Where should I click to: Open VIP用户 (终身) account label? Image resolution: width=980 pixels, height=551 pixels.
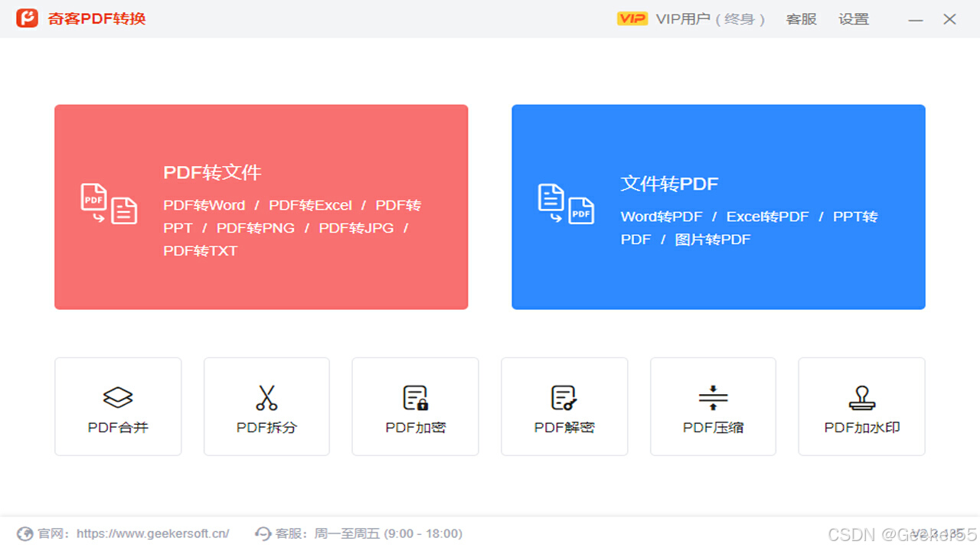710,19
